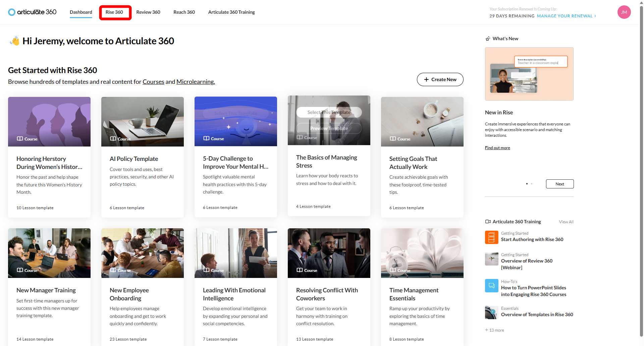Viewport: 644px width, 346px height.
Task: Open the Rise 360 tab
Action: tap(114, 12)
